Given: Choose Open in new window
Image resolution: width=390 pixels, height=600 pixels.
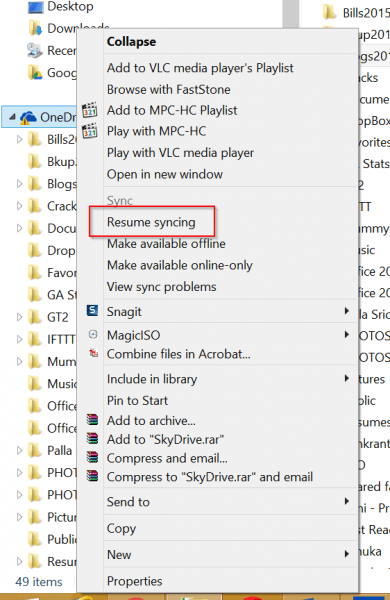Looking at the screenshot, I should pos(165,174).
